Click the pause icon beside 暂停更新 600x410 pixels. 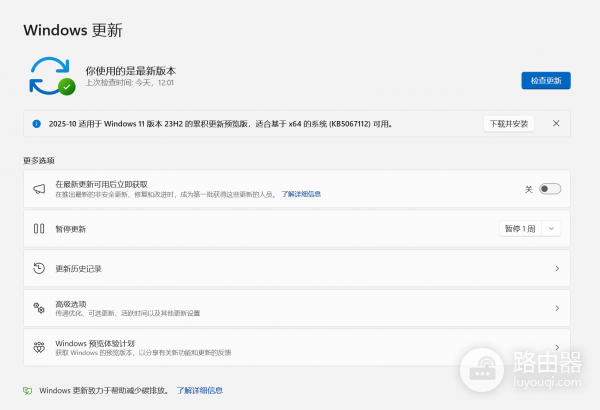pos(39,229)
